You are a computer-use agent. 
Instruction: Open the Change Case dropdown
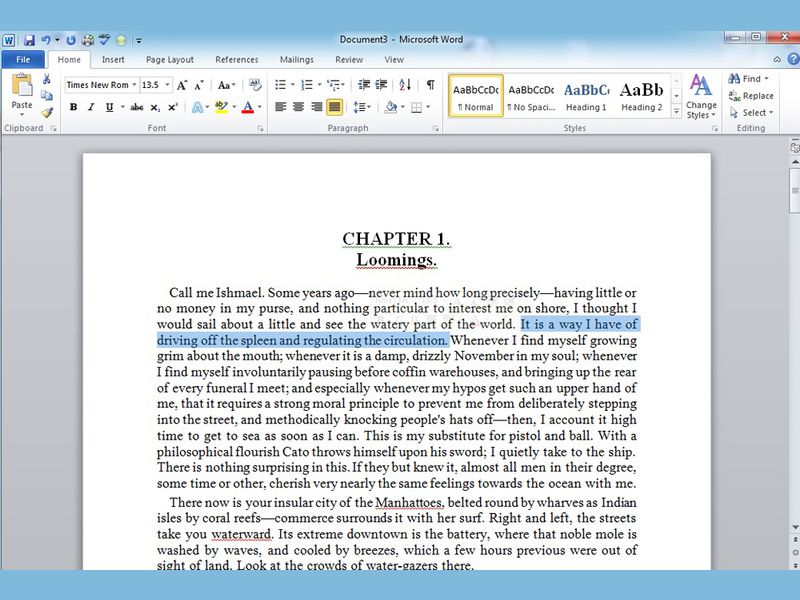pyautogui.click(x=227, y=85)
